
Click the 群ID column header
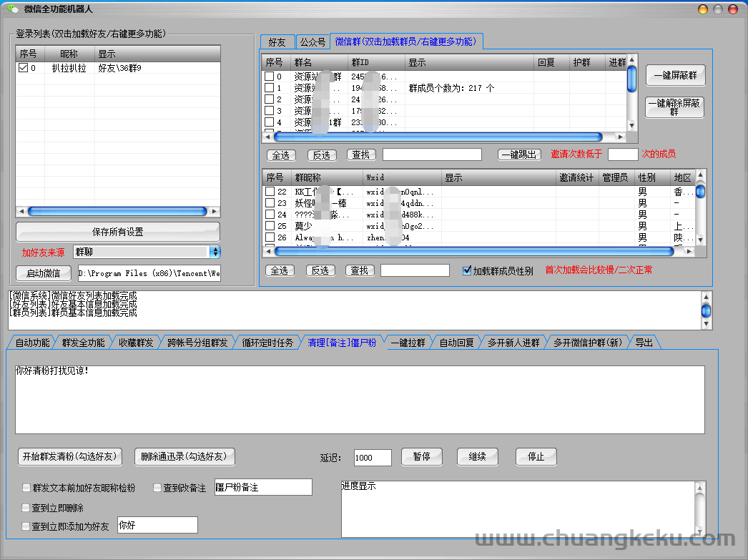pos(376,62)
